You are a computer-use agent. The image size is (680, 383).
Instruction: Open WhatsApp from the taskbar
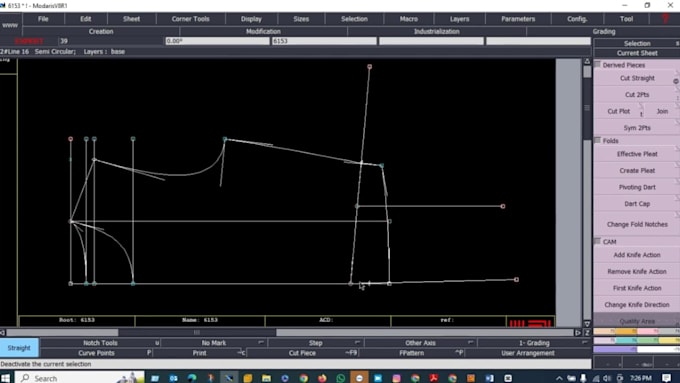340,378
